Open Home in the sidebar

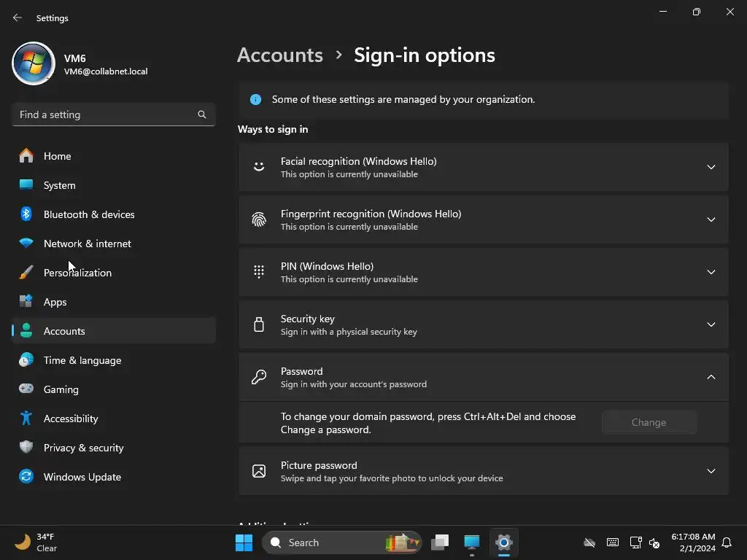click(x=113, y=156)
